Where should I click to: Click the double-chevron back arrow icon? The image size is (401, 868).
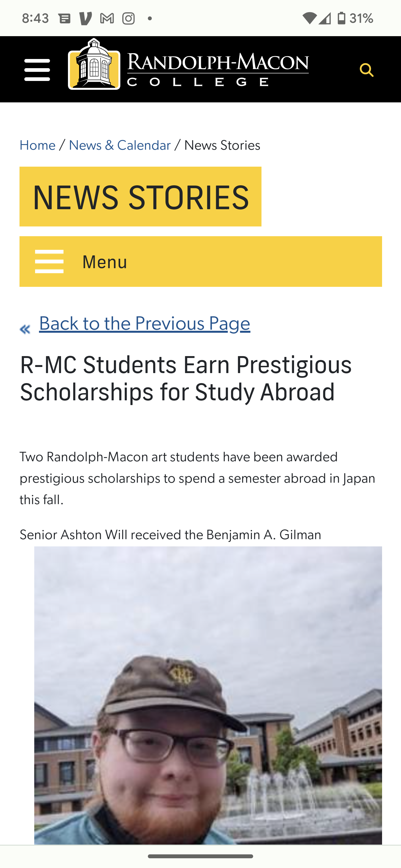[x=25, y=329]
